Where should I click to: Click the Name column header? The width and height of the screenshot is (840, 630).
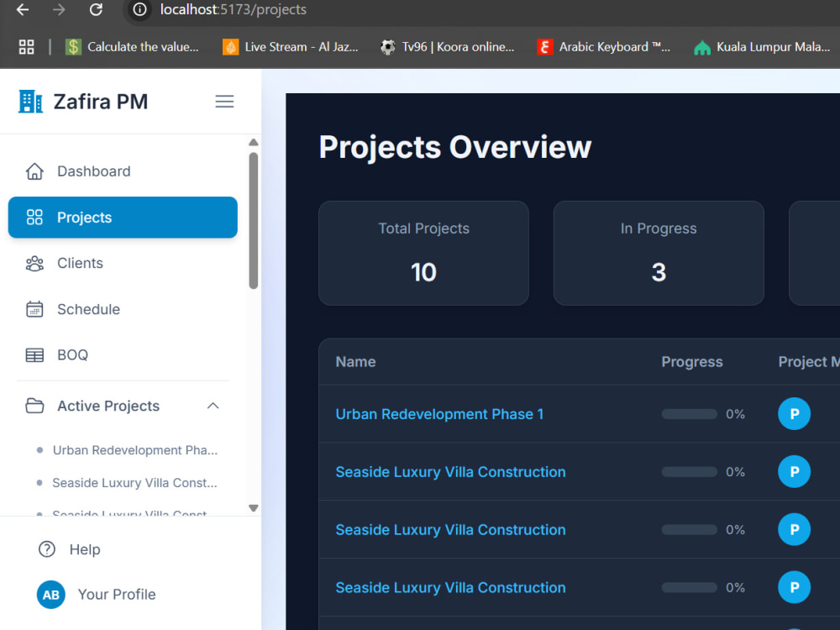tap(355, 362)
